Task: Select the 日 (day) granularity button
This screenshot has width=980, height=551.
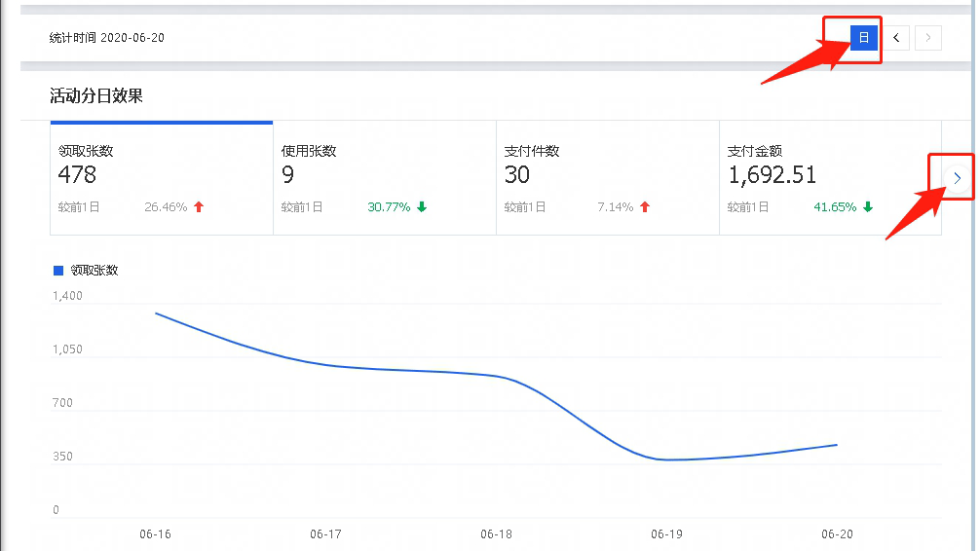Action: pos(863,38)
